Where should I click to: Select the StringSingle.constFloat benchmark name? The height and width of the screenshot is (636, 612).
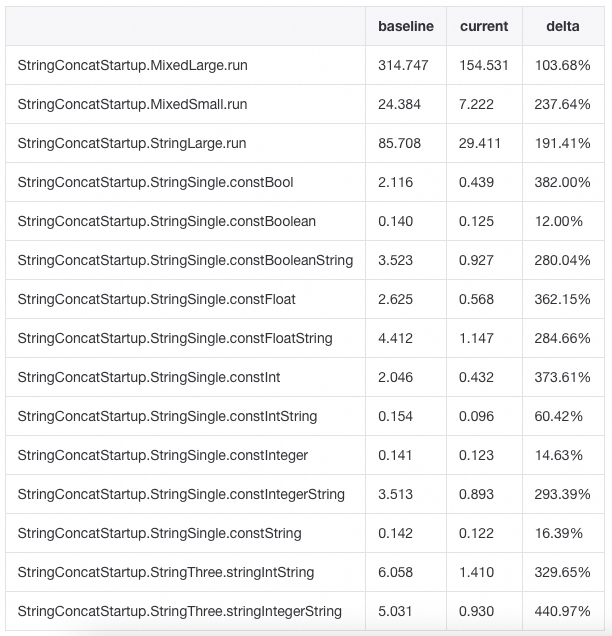[x=157, y=299]
